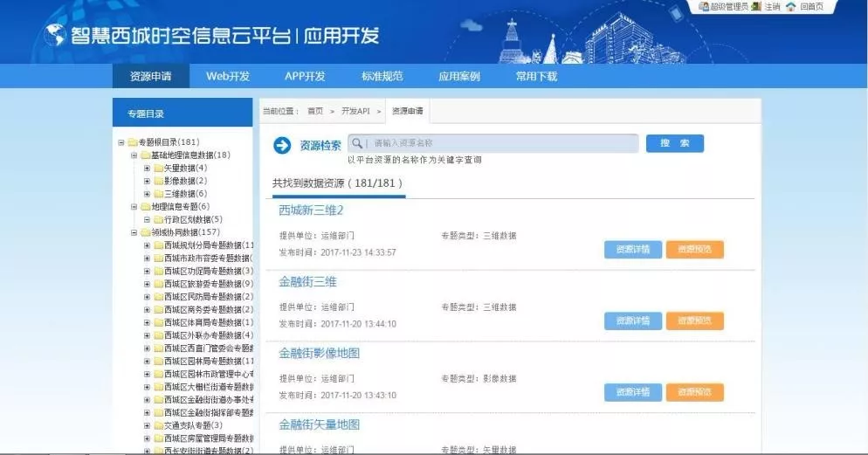Click the folder icon of 矢量数据
868x455 pixels.
158,168
